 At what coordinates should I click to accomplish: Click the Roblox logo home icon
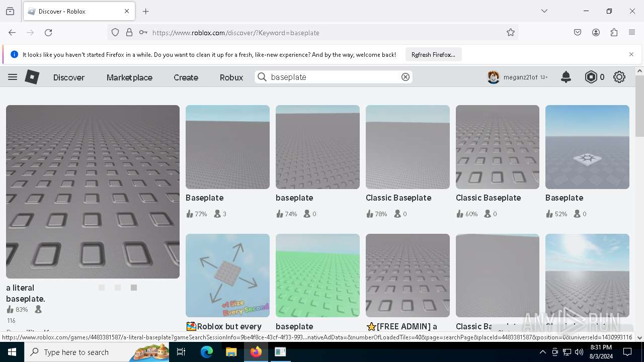[x=32, y=77]
